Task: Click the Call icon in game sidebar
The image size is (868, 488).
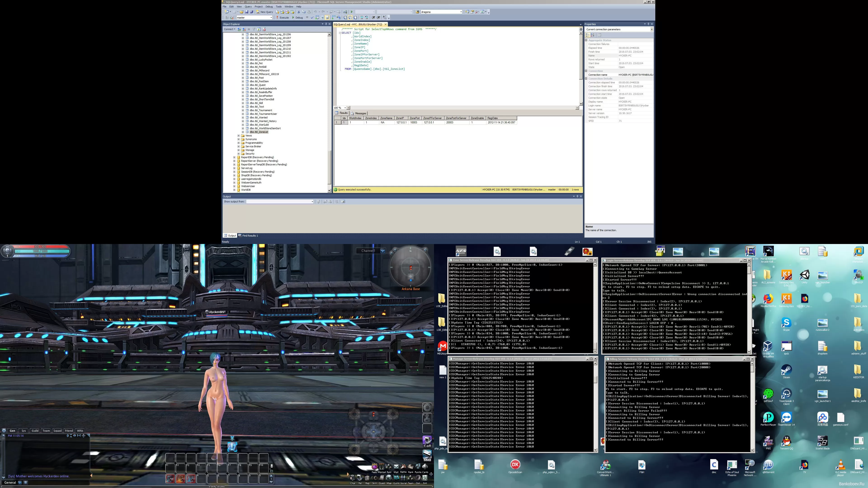Action: [427, 441]
